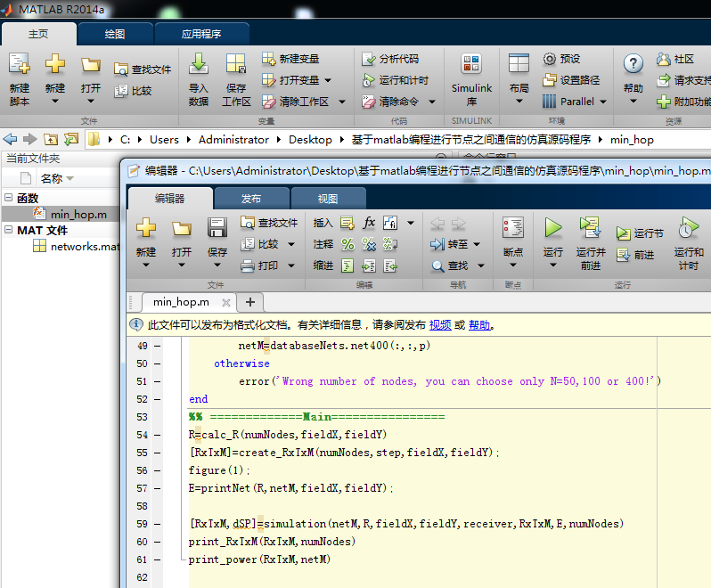Click line 51 error message text
This screenshot has height=588, width=711.
[x=467, y=381]
